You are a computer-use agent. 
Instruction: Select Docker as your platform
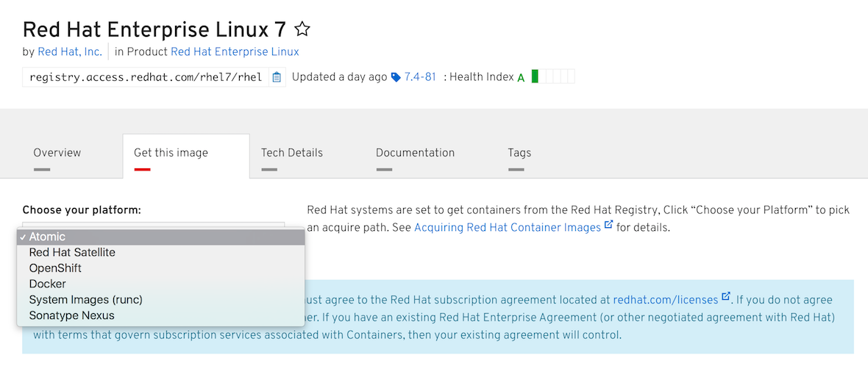[x=160, y=284]
